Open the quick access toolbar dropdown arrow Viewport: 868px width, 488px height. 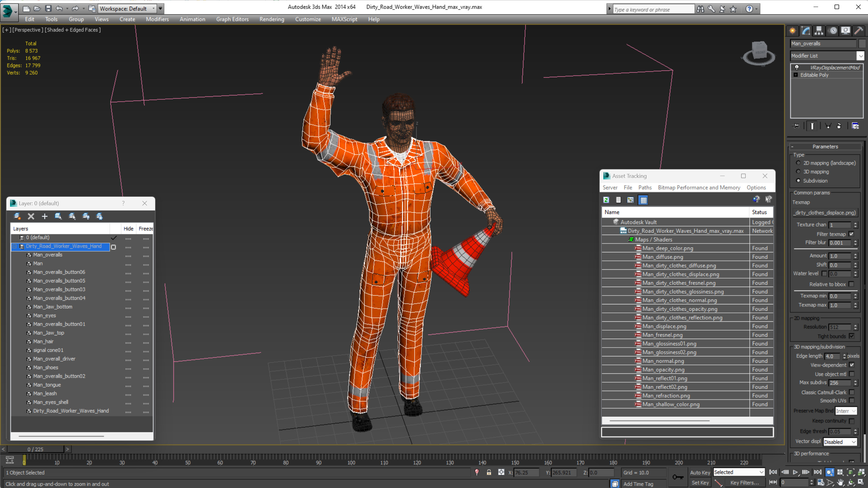point(160,9)
